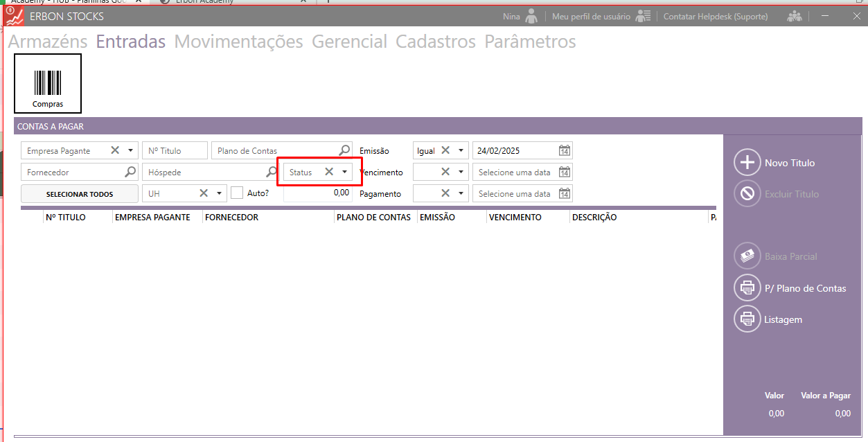
Task: Click the P/ Plano de Contas printer icon
Action: pos(747,288)
